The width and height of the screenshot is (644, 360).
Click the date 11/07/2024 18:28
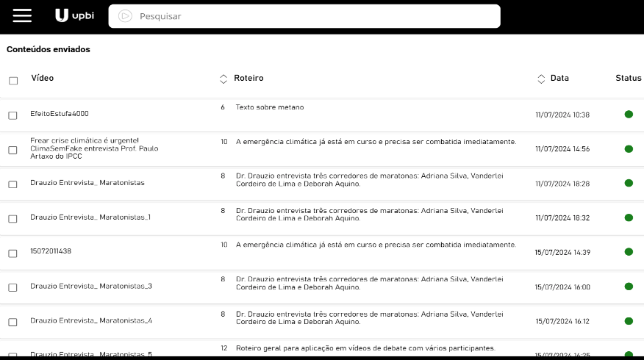point(562,184)
